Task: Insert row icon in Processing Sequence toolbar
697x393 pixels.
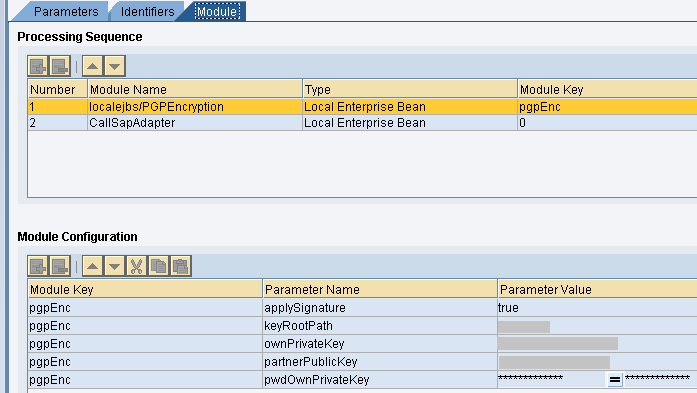Action: pos(38,66)
